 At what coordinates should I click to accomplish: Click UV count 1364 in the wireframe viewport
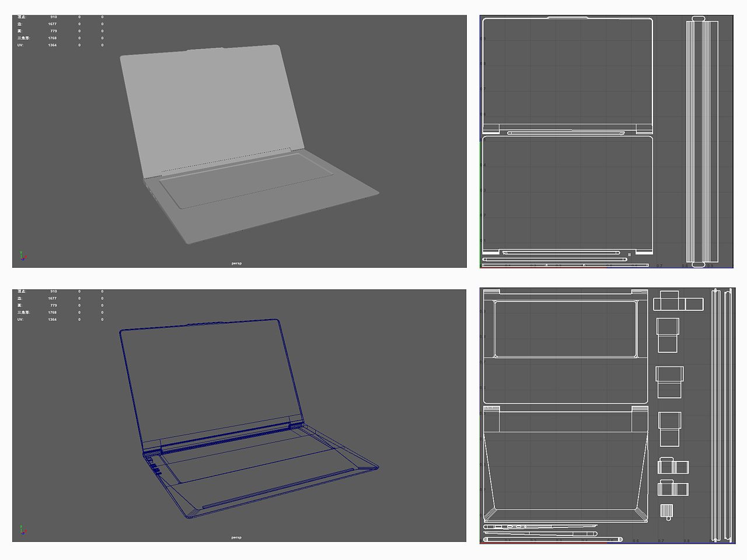[53, 319]
